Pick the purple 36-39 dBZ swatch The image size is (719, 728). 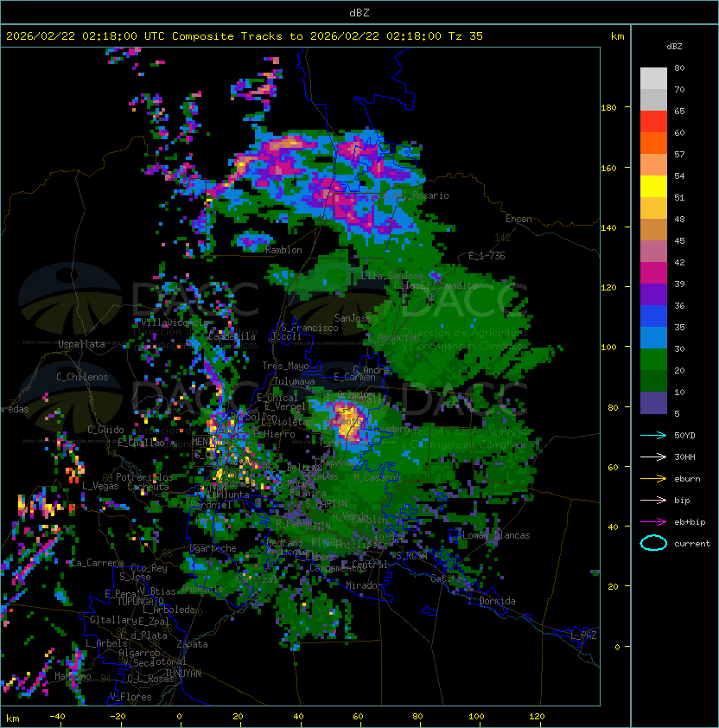[653, 294]
